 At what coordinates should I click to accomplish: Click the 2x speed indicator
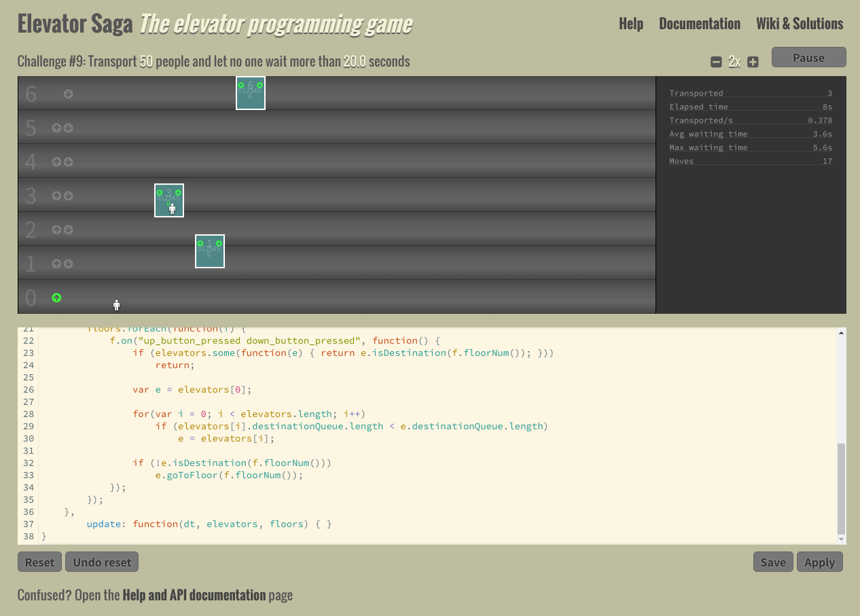[x=734, y=62]
